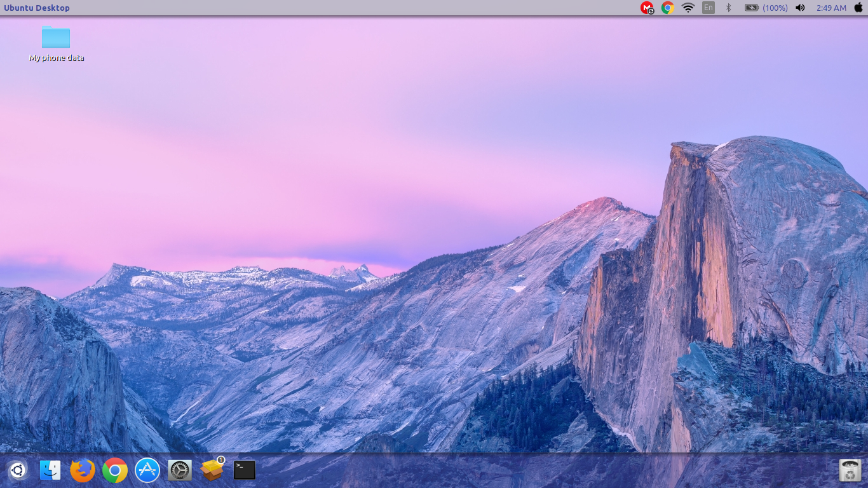Click the Ubuntu Desktop title text
The width and height of the screenshot is (868, 488).
(37, 8)
